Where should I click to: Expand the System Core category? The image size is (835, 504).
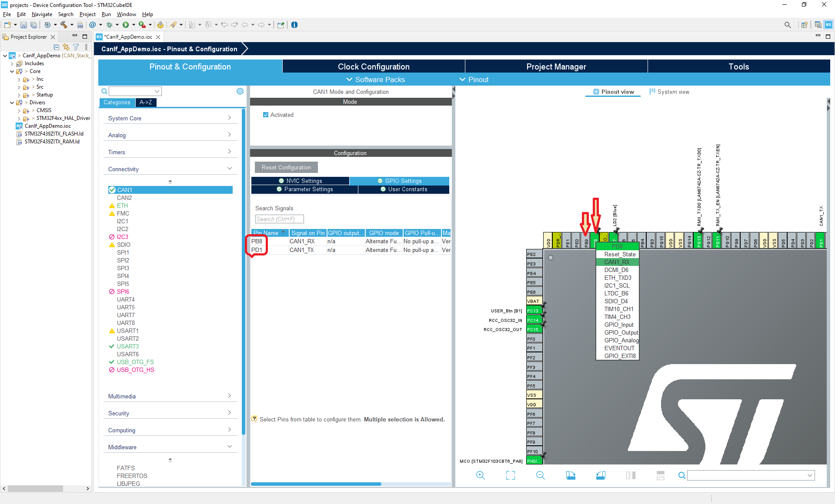tap(170, 118)
